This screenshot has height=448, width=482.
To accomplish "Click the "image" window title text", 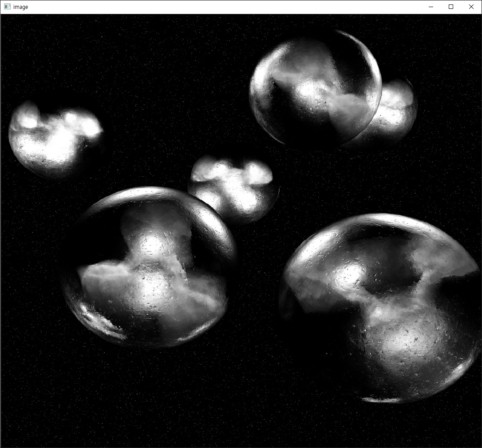I will click(20, 7).
